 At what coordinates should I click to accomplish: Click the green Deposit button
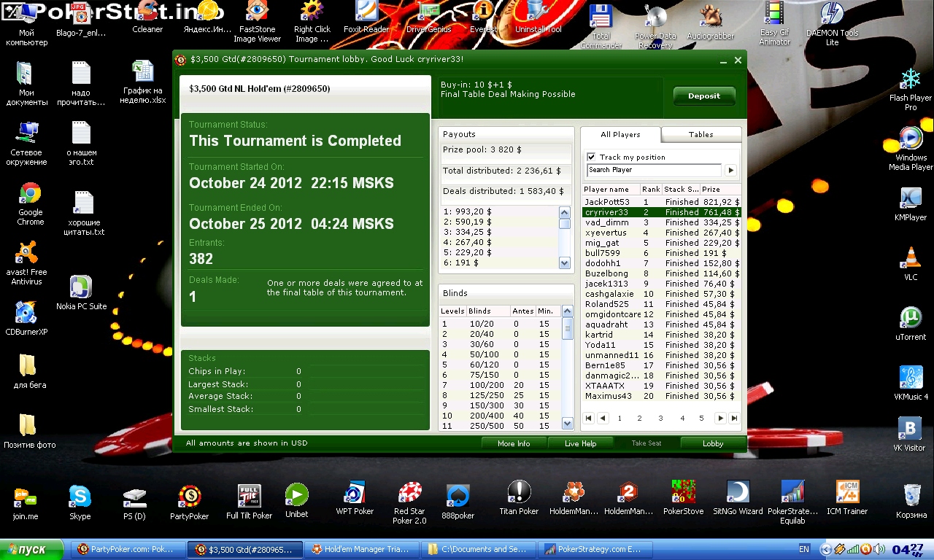pos(704,96)
